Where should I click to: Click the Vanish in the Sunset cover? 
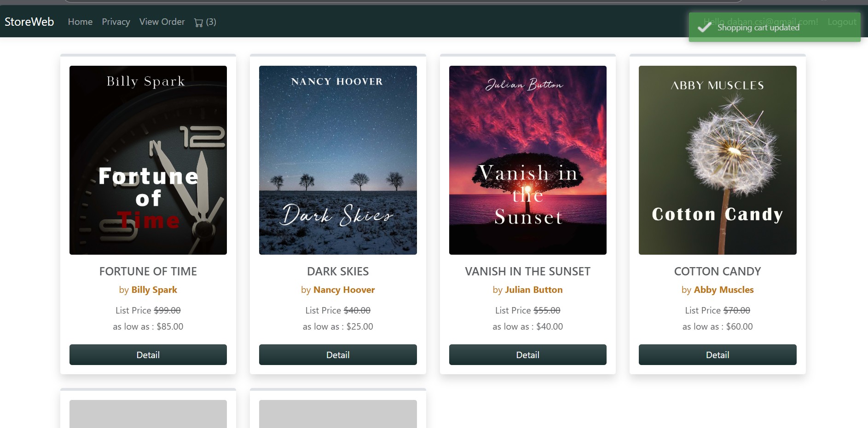click(528, 160)
